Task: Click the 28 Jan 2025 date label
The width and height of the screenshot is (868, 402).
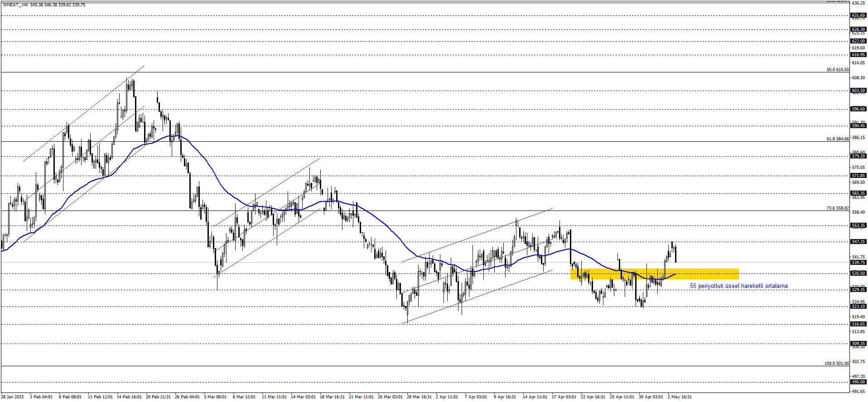Action: point(12,397)
